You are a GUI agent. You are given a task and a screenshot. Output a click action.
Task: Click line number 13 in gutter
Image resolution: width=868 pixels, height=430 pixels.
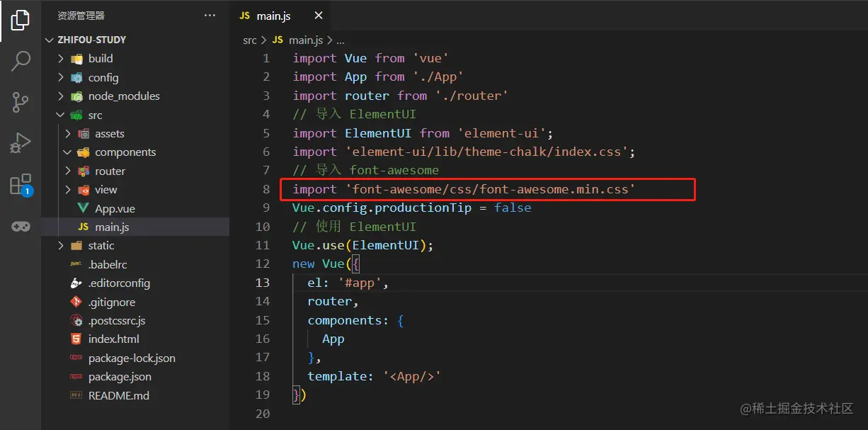click(263, 283)
